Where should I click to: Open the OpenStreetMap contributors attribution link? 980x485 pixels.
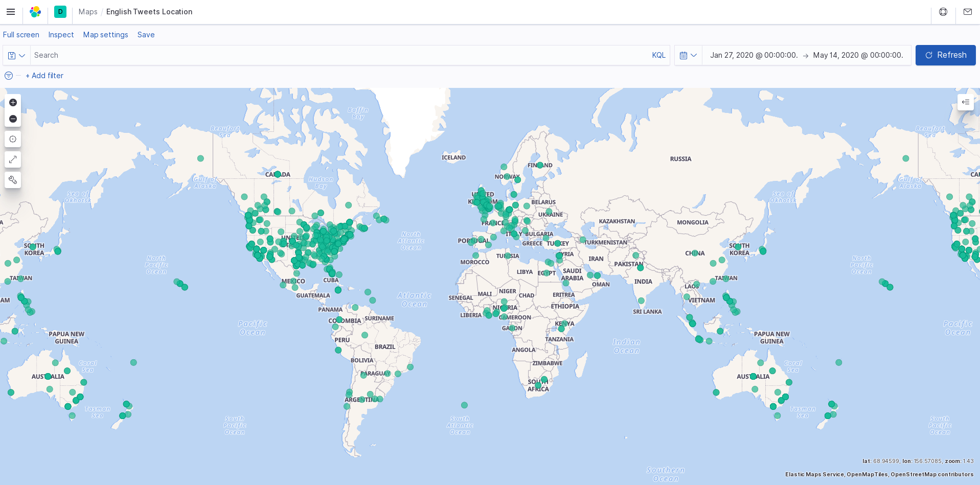pos(932,474)
